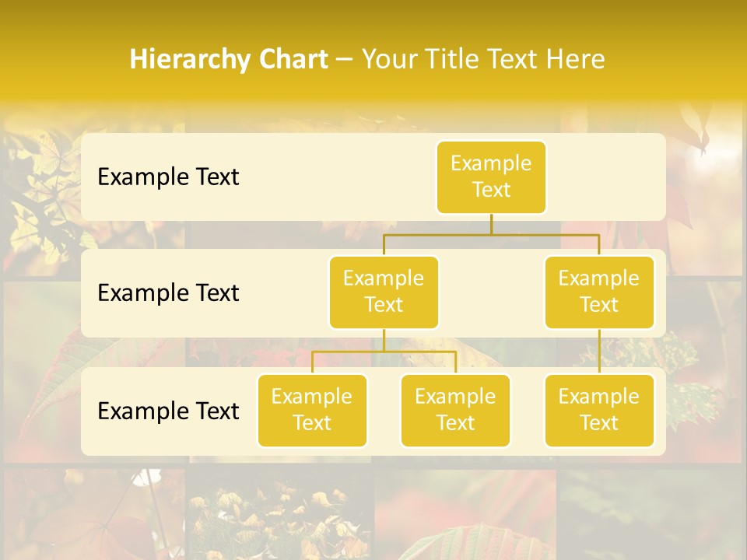
Task: Click the first row's "Example Text" label
Action: [168, 177]
